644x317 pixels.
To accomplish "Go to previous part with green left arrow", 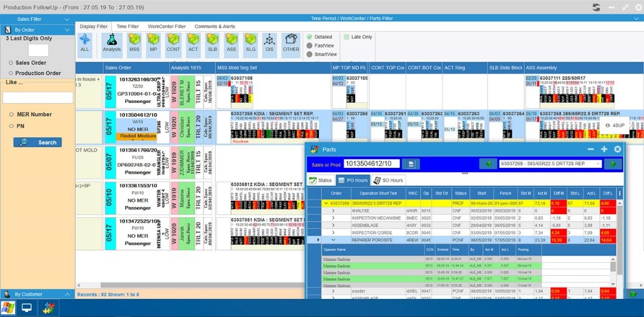I will [488, 164].
